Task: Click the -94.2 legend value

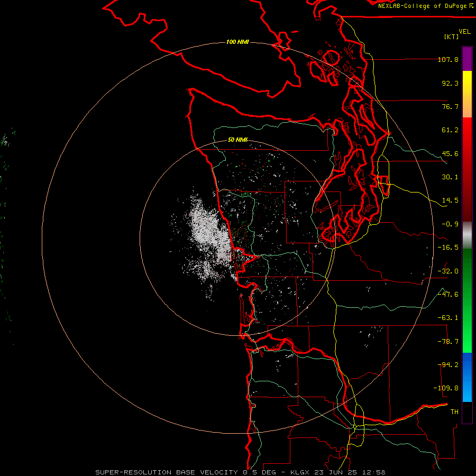Action: (448, 365)
